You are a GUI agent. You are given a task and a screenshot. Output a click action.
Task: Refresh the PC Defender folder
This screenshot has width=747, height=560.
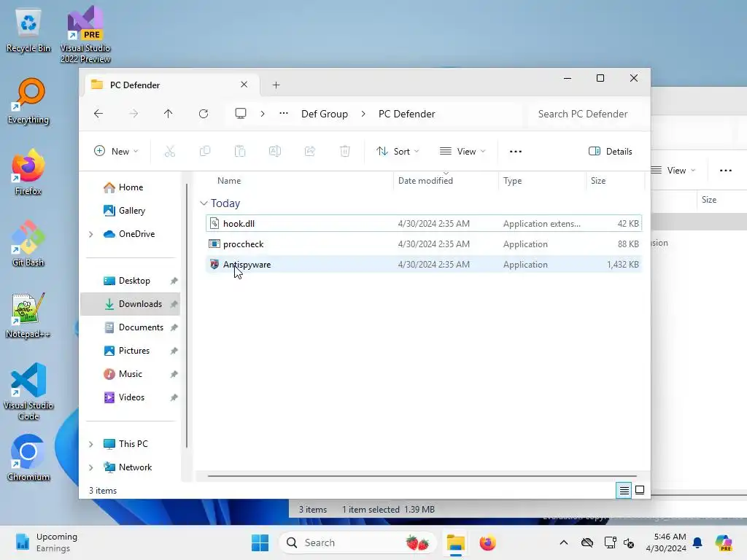[204, 114]
